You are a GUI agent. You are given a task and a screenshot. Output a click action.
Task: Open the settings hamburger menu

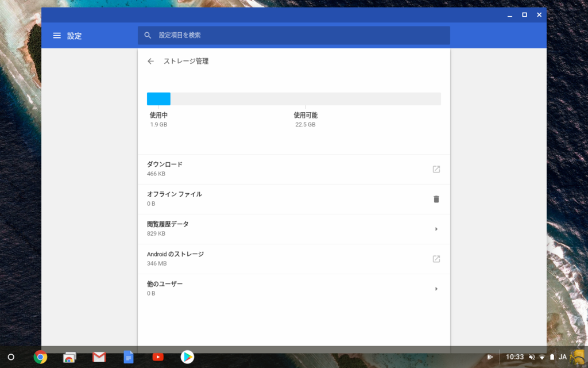[57, 35]
